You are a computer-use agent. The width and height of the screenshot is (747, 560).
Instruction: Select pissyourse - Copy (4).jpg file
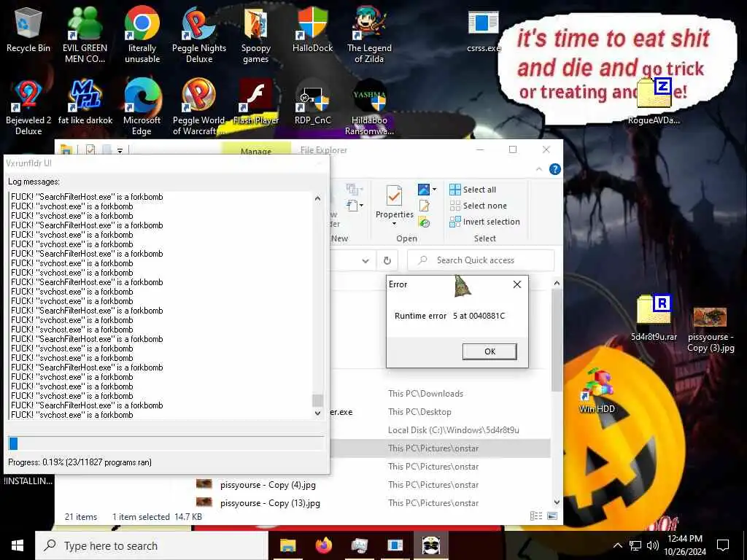tap(268, 485)
